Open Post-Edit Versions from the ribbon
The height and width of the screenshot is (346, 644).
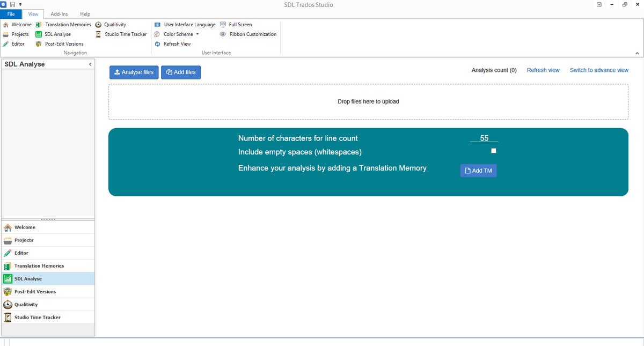click(x=60, y=44)
